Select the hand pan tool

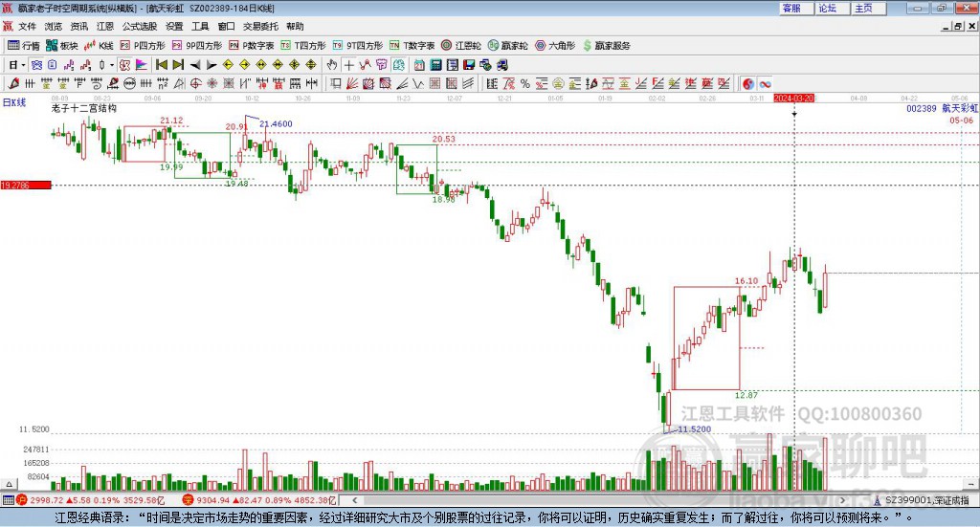(x=332, y=65)
